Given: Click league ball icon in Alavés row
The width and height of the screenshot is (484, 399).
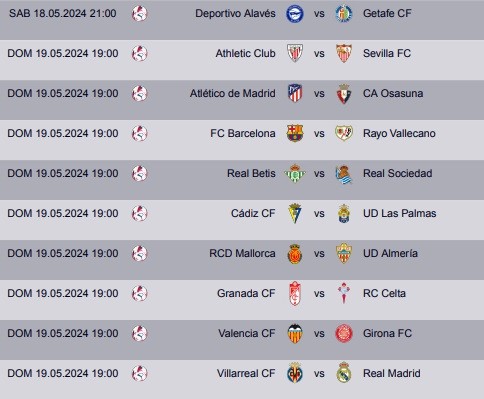Looking at the screenshot, I should click(140, 14).
